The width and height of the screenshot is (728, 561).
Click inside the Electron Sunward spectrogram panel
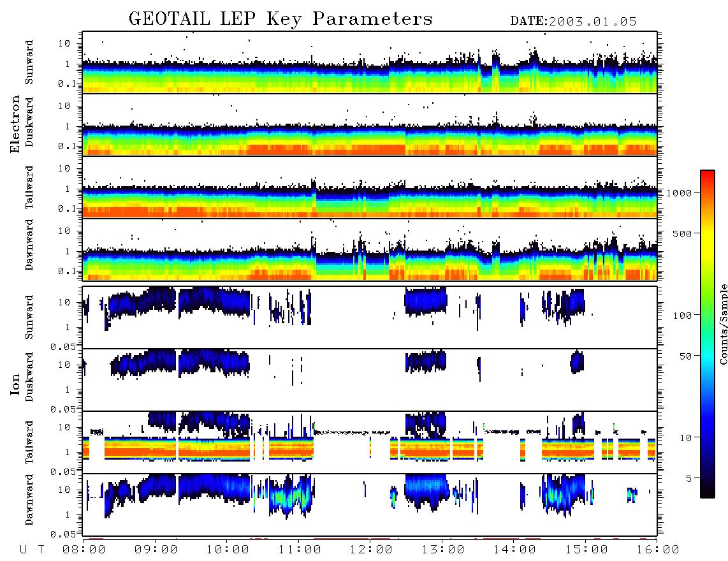pos(370,62)
